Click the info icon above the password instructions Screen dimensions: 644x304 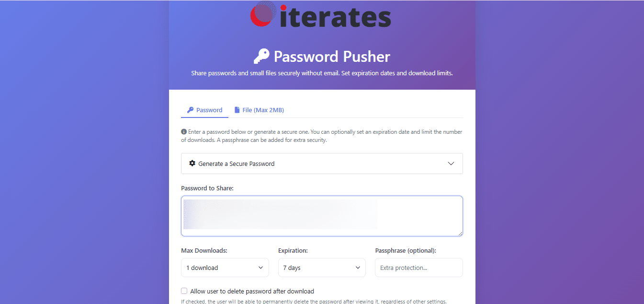183,131
